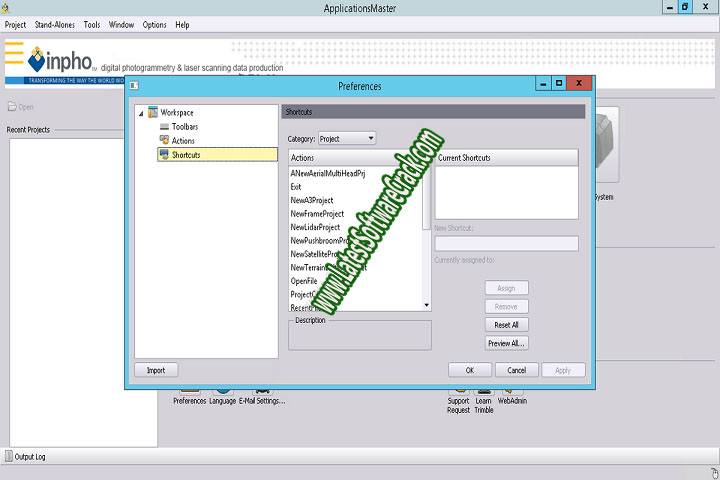
Task: Open the Stand-Alones menu
Action: coord(55,24)
